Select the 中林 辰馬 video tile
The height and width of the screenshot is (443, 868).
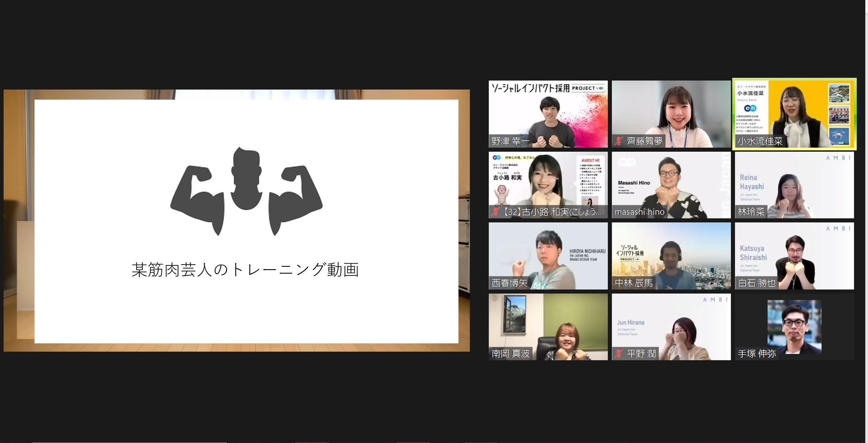click(x=671, y=256)
